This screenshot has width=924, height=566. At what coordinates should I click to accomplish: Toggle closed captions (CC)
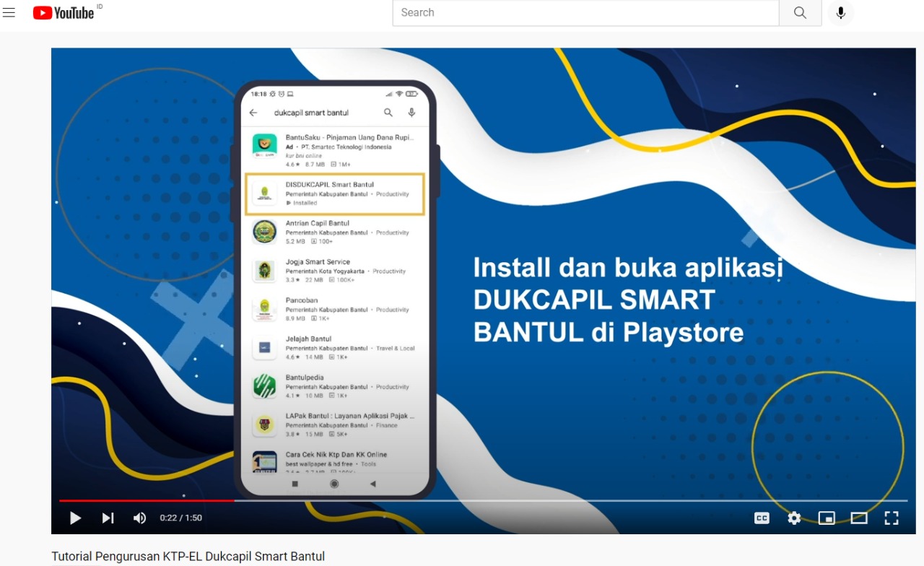point(762,518)
